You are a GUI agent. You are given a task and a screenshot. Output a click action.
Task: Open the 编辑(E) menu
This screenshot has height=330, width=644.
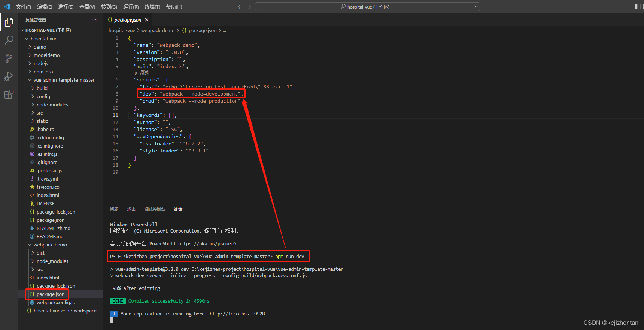[45, 7]
